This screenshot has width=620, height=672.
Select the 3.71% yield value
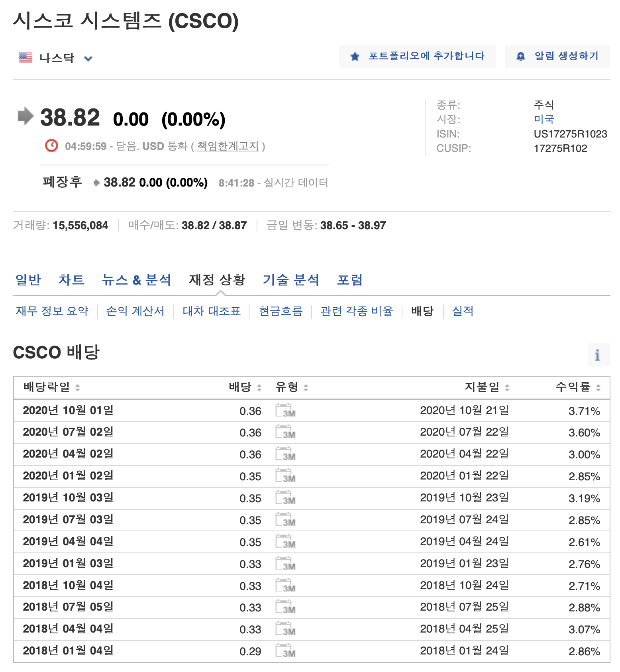click(x=584, y=411)
